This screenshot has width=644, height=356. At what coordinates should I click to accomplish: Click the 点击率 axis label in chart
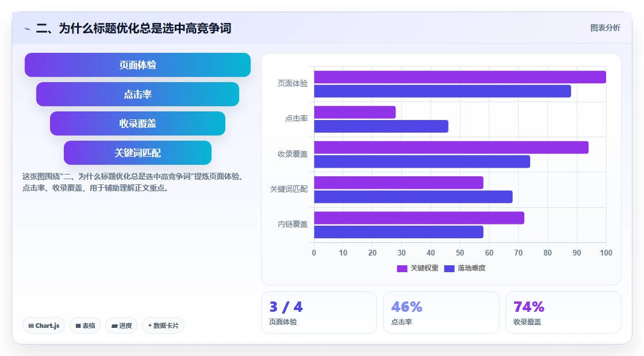296,118
